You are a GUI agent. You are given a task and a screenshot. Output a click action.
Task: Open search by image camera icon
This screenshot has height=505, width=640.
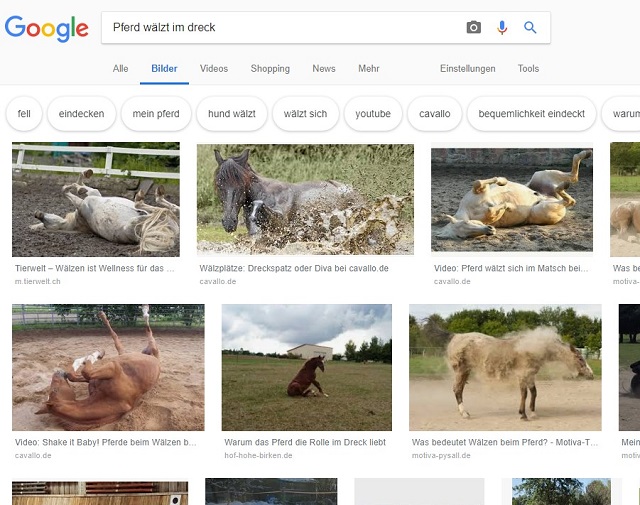(x=473, y=27)
